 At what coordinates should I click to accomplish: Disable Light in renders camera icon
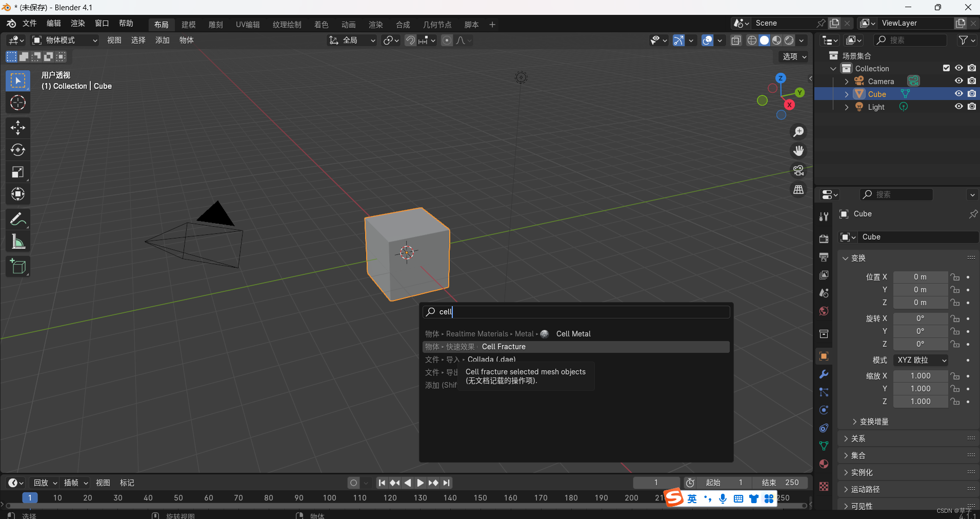pos(972,107)
